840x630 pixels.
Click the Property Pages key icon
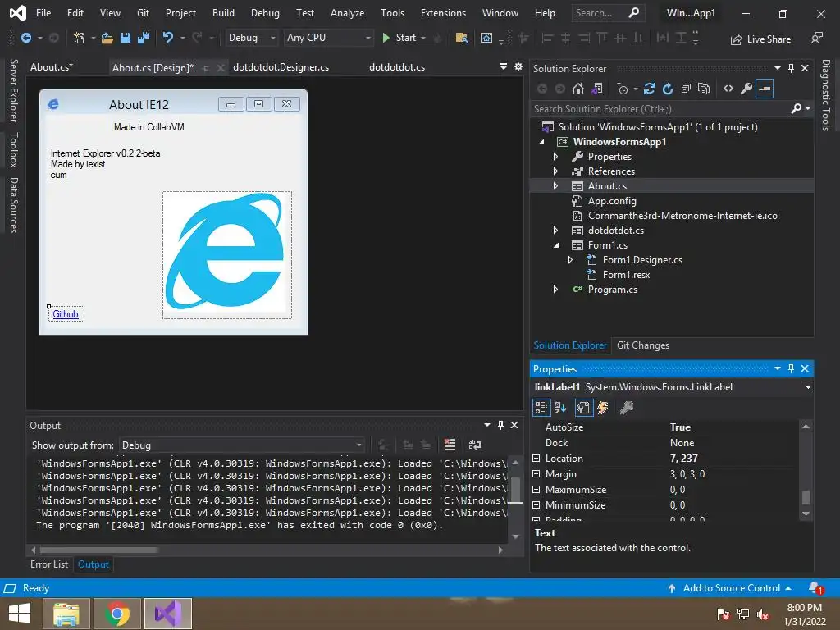(x=626, y=408)
